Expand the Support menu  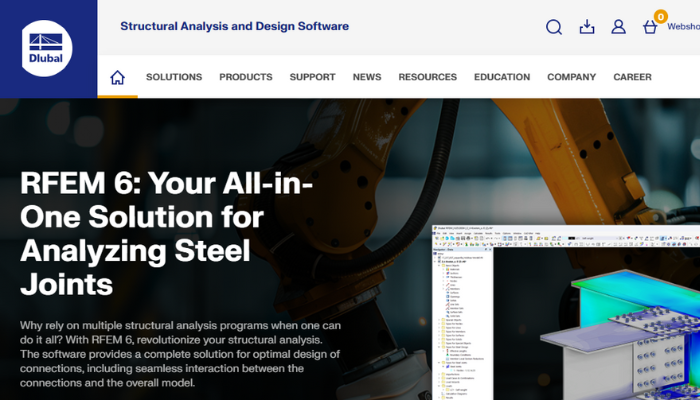[312, 77]
